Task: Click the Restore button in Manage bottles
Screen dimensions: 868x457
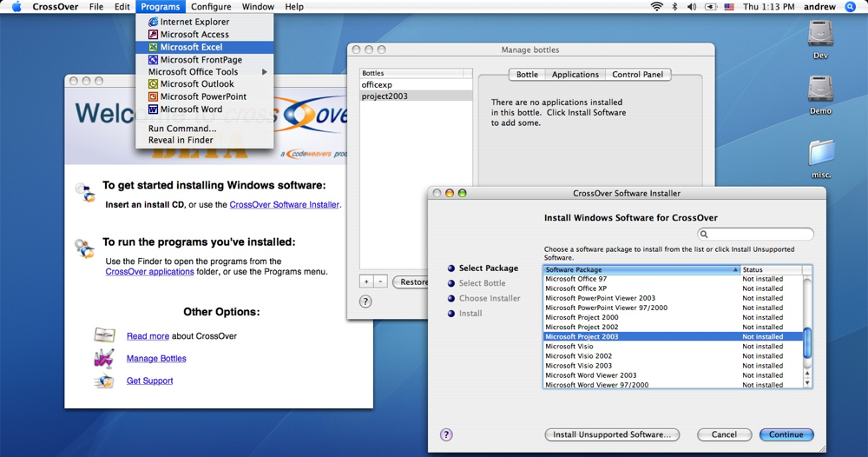Action: pos(411,282)
